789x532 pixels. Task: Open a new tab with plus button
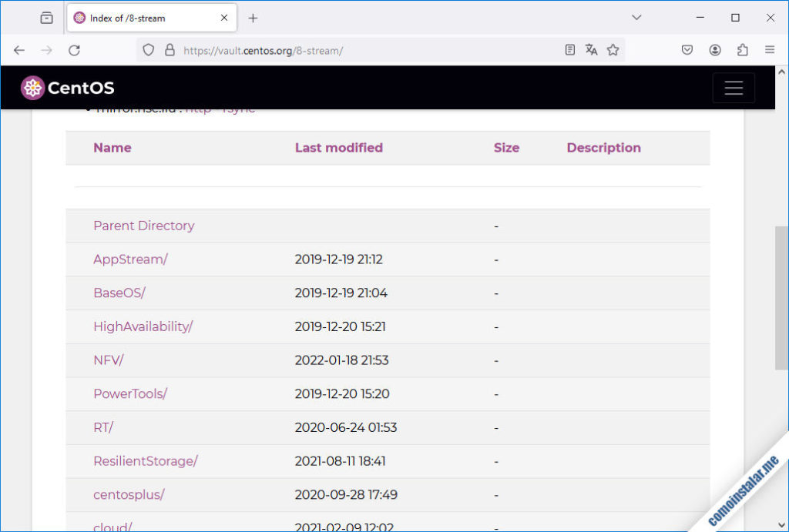coord(253,18)
